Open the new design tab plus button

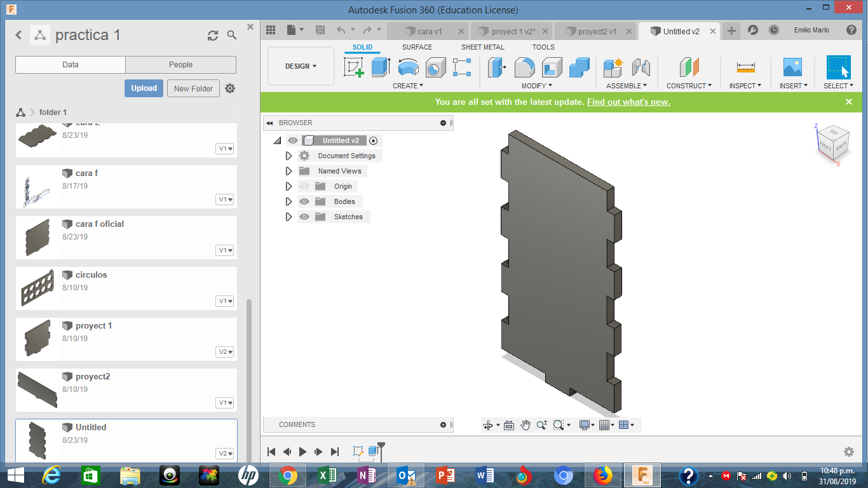pos(731,30)
